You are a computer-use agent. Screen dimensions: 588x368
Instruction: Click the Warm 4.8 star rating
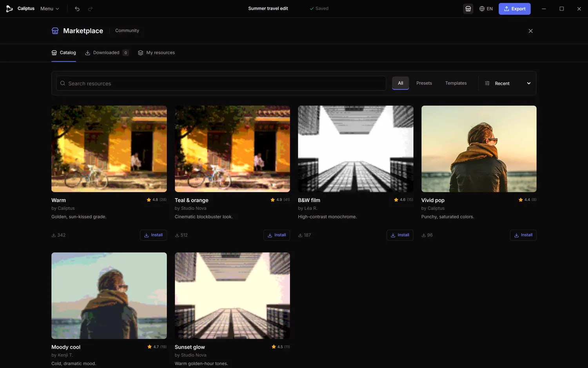point(156,200)
